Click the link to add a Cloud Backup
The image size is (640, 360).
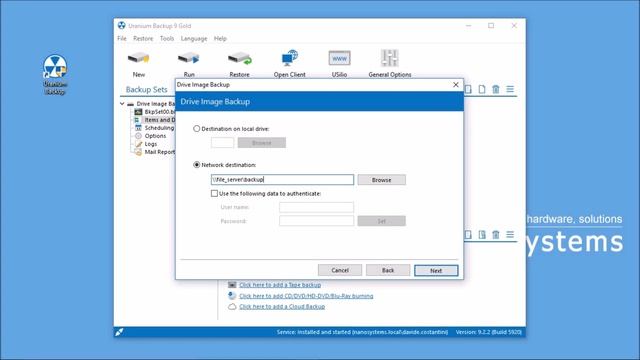[282, 307]
